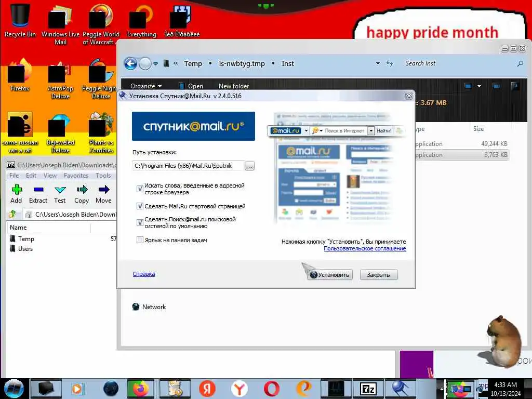This screenshot has height=399, width=532.
Task: Click the help icon in Explorer toolbar
Action: 515,86
